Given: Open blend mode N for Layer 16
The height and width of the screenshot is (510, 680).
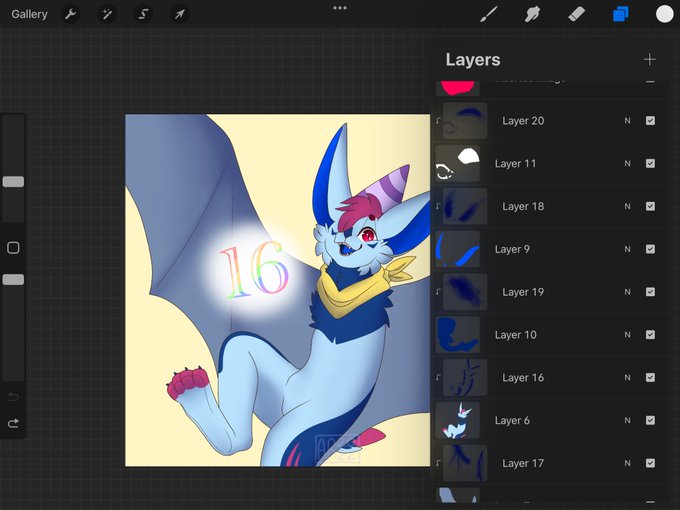Looking at the screenshot, I should 628,378.
